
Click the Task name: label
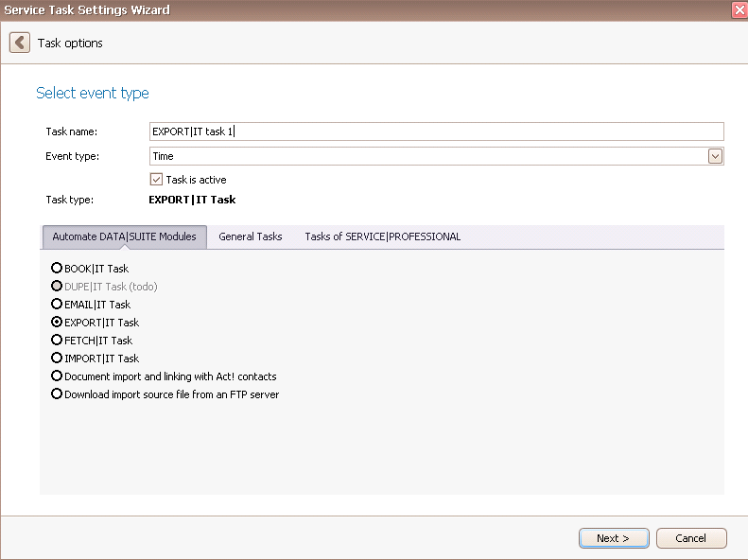pos(72,131)
